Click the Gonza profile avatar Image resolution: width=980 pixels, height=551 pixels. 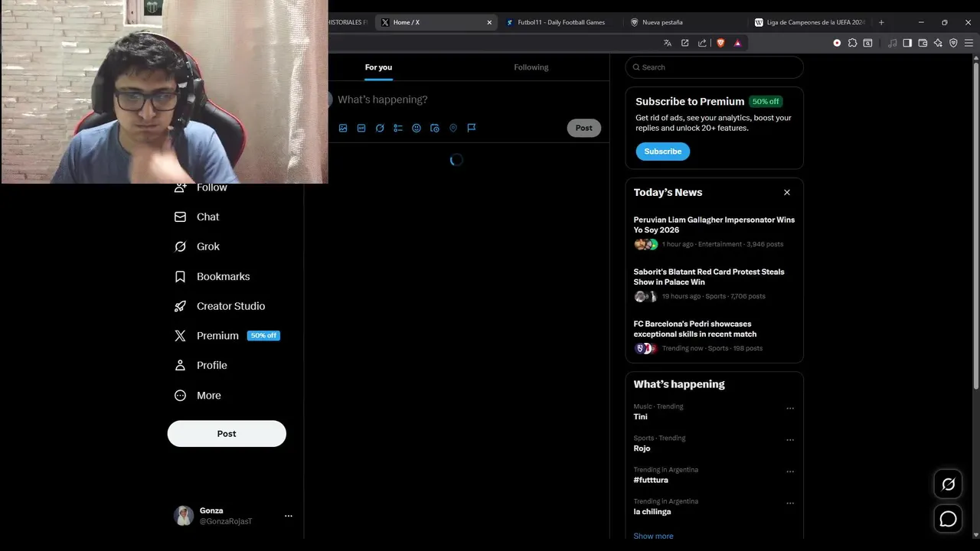184,516
